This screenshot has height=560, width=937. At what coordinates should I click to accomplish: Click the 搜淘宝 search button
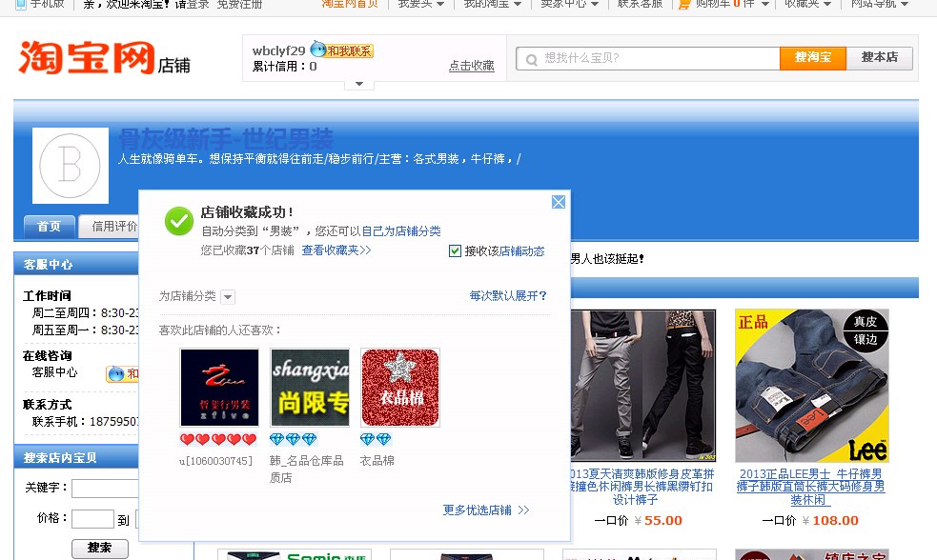(x=813, y=58)
